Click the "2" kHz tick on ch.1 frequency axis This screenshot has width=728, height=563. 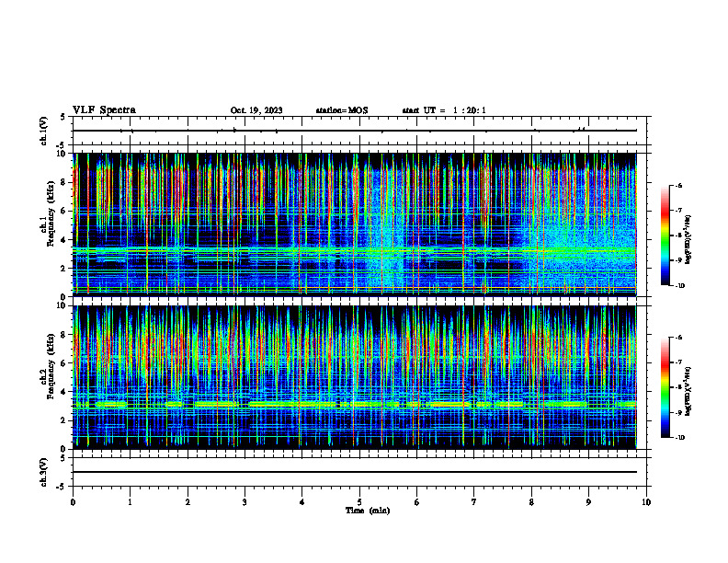(x=64, y=269)
